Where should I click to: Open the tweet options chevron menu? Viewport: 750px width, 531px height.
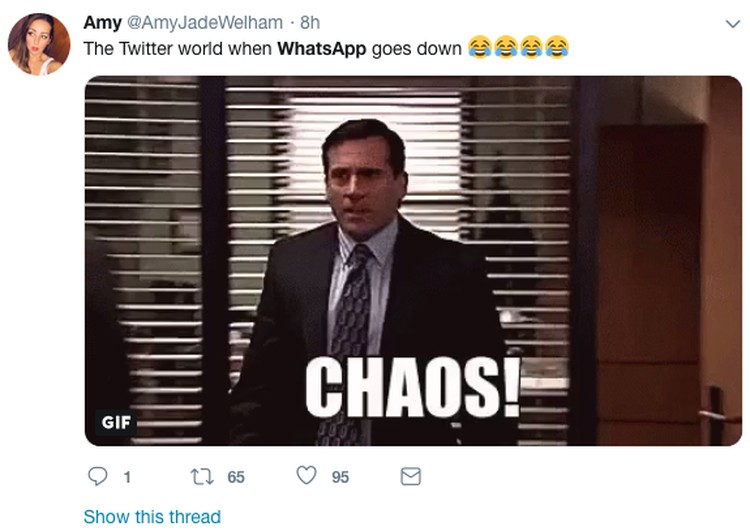pyautogui.click(x=732, y=23)
